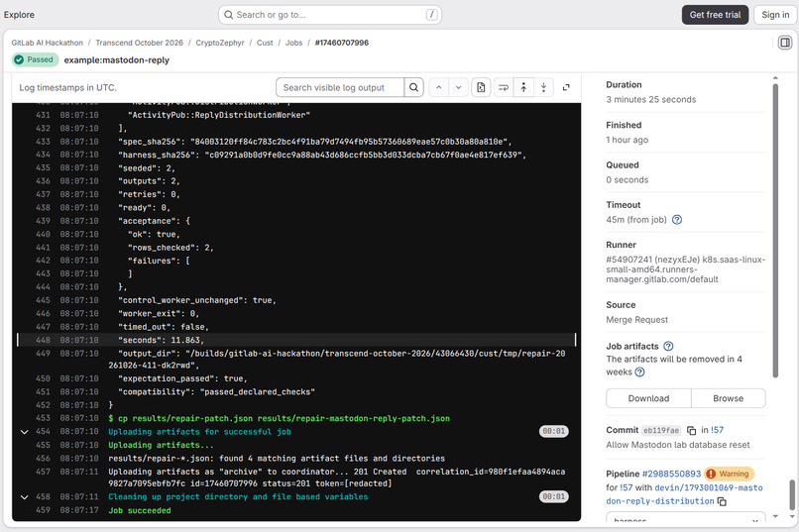The width and height of the screenshot is (799, 532).
Task: Click the "expectation_passed": true line
Action: coord(183,378)
